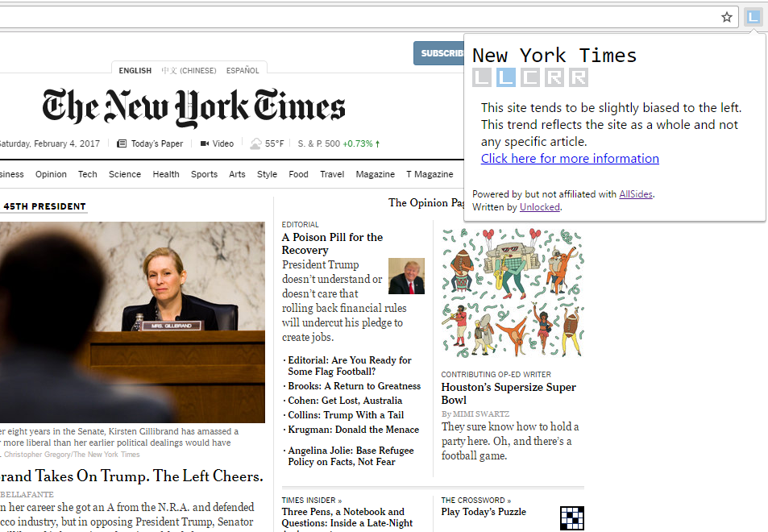Open the crossword puzzle thumbnail

tap(572, 517)
